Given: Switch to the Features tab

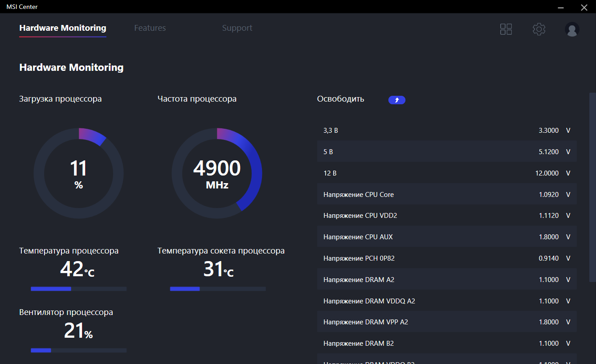Looking at the screenshot, I should (x=150, y=28).
